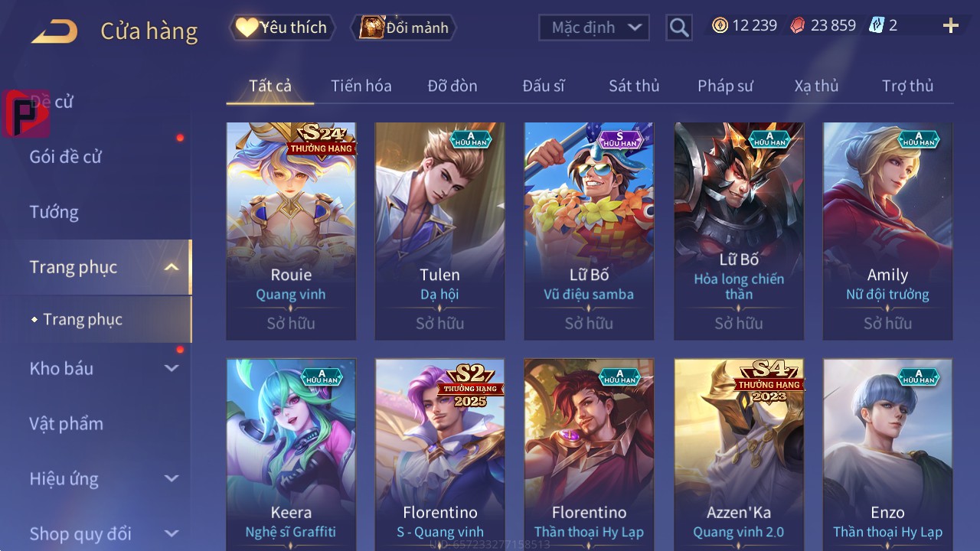This screenshot has height=551, width=980.
Task: Expand the Hiệu ứng sidebar section
Action: (171, 478)
